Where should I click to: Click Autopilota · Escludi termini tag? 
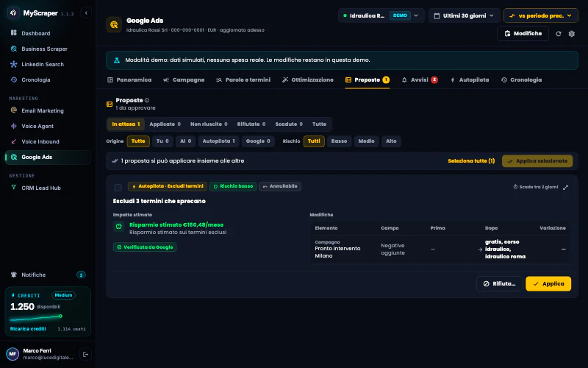[168, 186]
